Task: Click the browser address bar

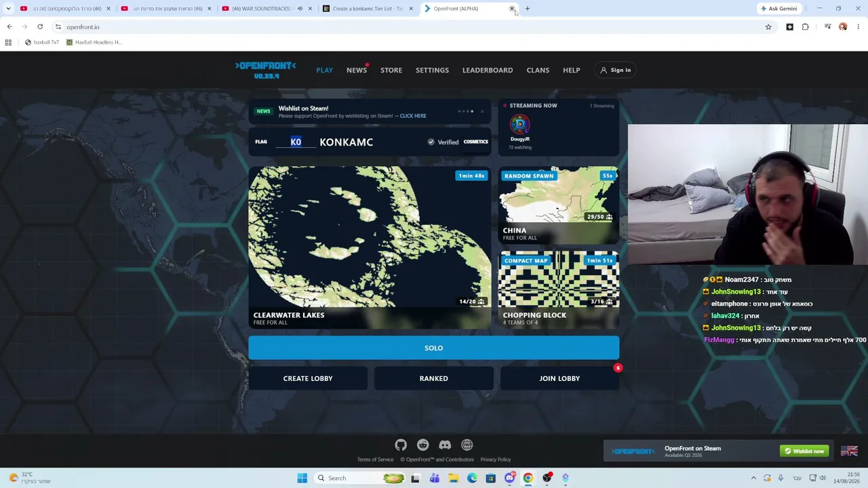Action: point(407,26)
